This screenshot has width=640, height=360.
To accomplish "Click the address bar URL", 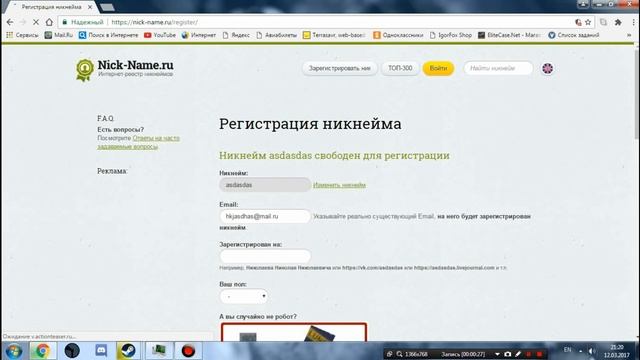I will (x=154, y=22).
